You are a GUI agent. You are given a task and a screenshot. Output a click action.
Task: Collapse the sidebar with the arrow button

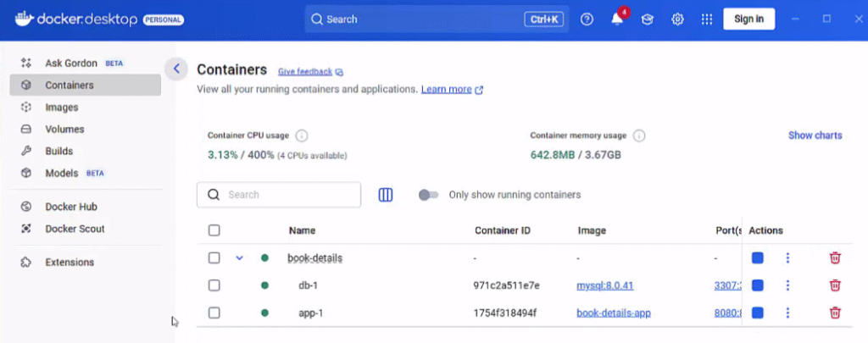pyautogui.click(x=176, y=69)
